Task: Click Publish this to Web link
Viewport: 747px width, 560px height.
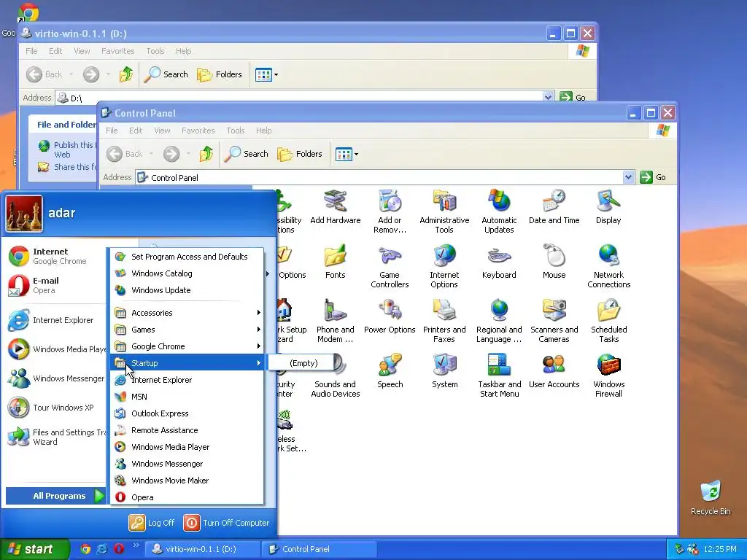Action: pos(67,149)
